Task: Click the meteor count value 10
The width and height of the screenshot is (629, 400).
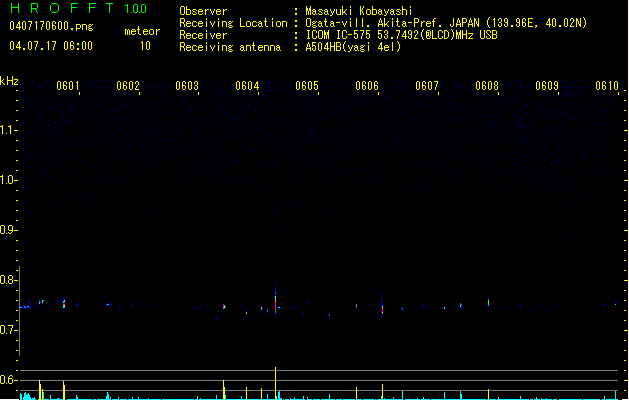Action: pos(145,46)
